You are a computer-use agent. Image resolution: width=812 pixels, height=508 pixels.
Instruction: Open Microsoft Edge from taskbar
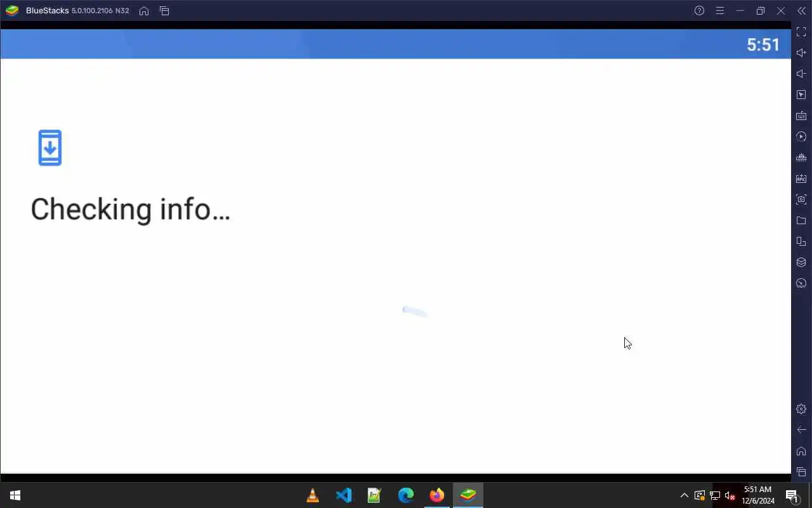coord(406,495)
